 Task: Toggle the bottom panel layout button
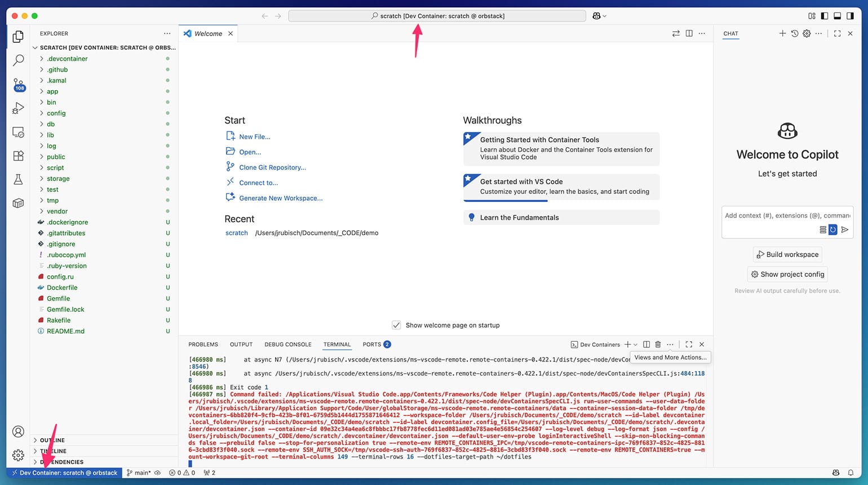tap(838, 16)
